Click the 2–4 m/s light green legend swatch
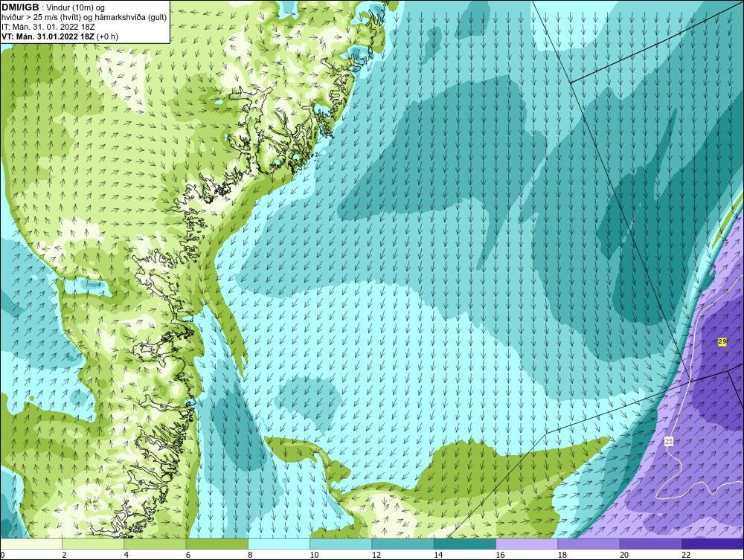 point(93,544)
